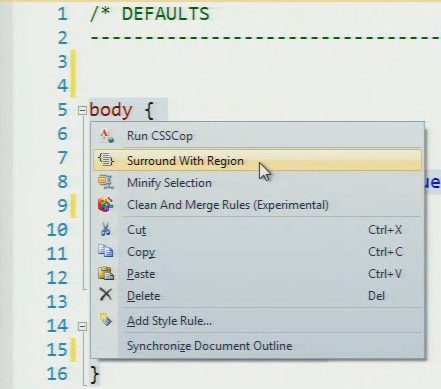Choose Run CSSCop from context menu
This screenshot has height=389, width=441.
point(257,136)
